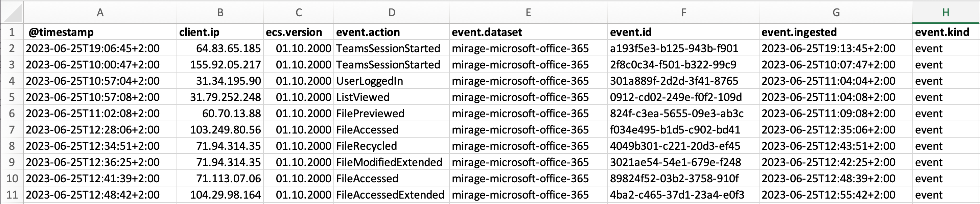Select the FilePreviewed action cell
Viewport: 980px width, 204px height.
392,114
